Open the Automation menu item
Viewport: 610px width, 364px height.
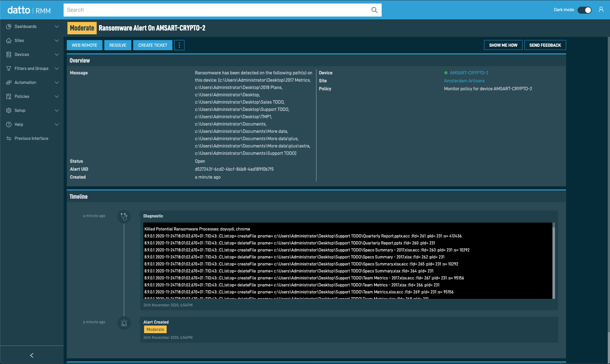(32, 82)
